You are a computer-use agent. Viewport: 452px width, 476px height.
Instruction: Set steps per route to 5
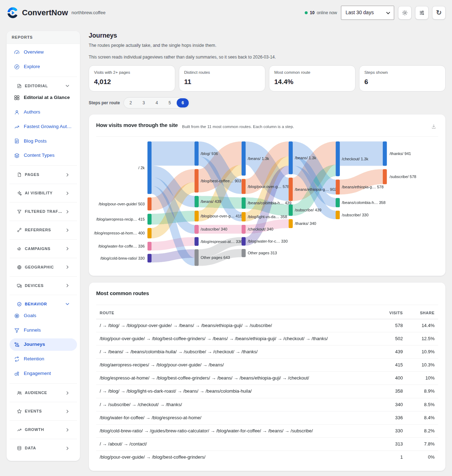170,103
